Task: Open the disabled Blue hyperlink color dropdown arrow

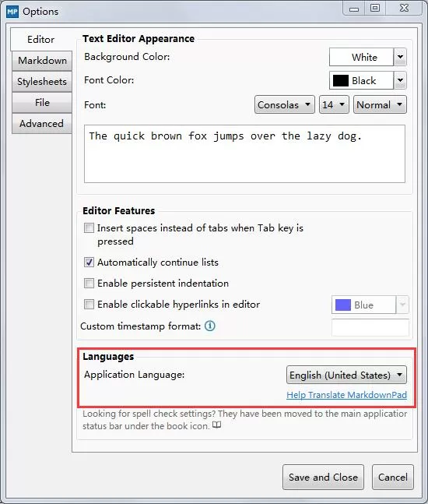Action: pos(402,305)
